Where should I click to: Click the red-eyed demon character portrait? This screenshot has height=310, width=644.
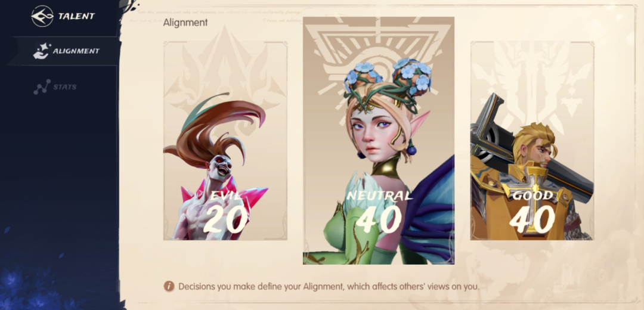(219, 168)
